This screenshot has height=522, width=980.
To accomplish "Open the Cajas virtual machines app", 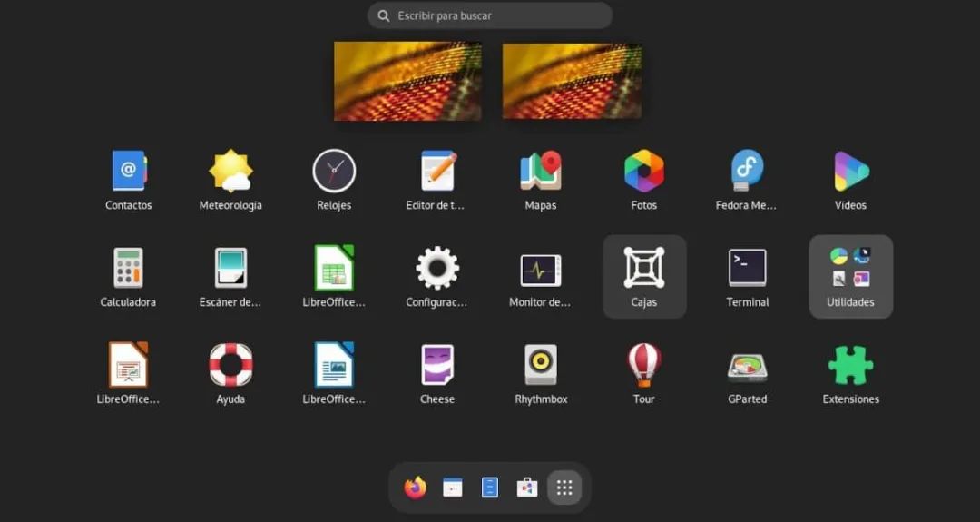I will pos(644,276).
